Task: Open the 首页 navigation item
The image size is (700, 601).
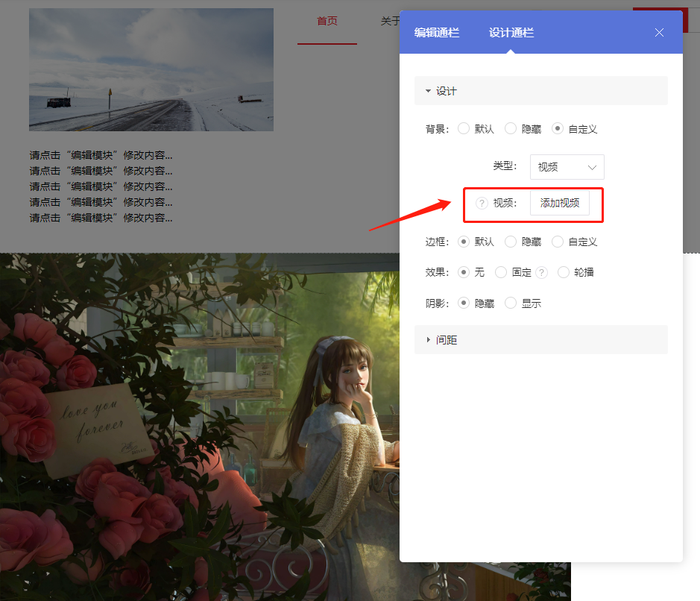Action: pyautogui.click(x=327, y=21)
